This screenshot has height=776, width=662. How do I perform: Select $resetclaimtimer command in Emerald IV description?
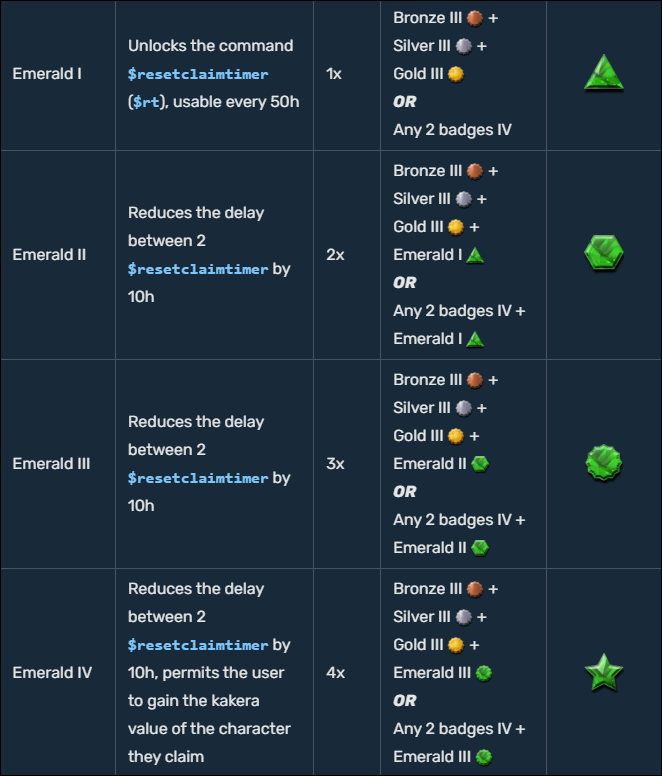(x=198, y=645)
